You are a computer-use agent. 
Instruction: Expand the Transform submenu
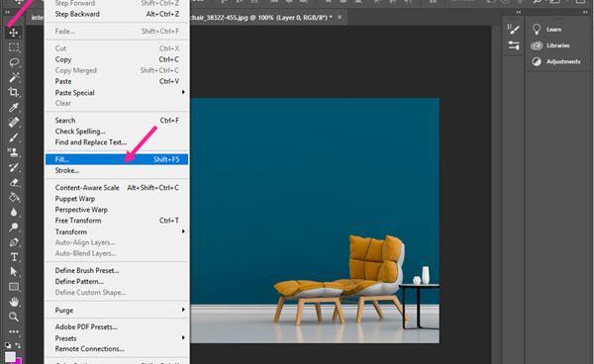pyautogui.click(x=117, y=231)
